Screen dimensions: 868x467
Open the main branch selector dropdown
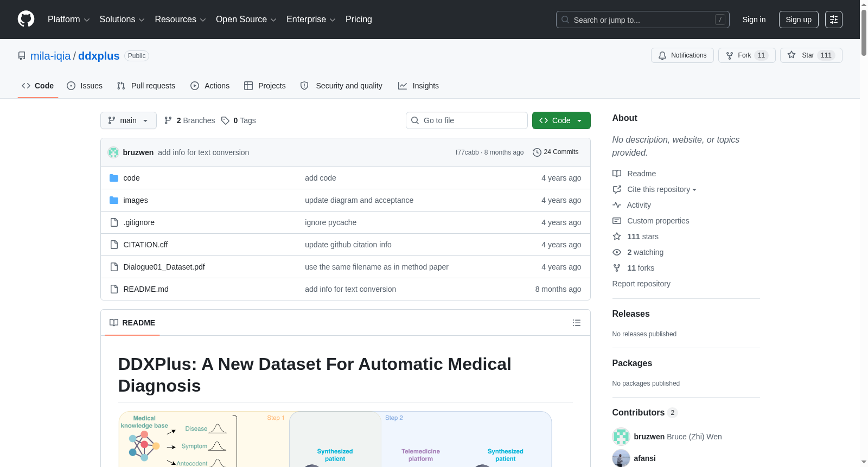pos(129,120)
